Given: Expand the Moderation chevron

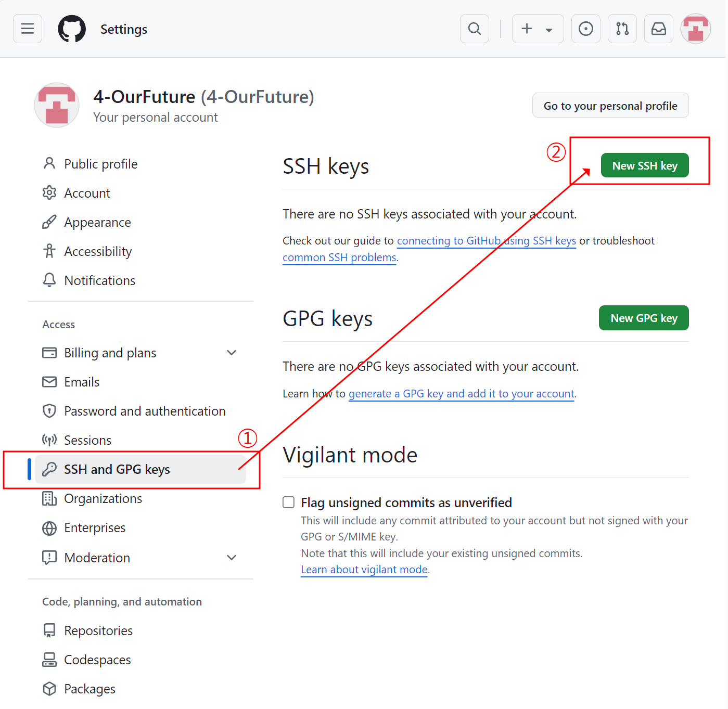Looking at the screenshot, I should pyautogui.click(x=232, y=558).
